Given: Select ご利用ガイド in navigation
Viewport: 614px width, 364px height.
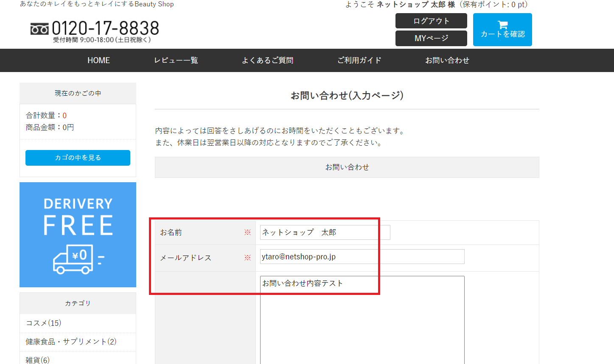Looking at the screenshot, I should click(359, 61).
